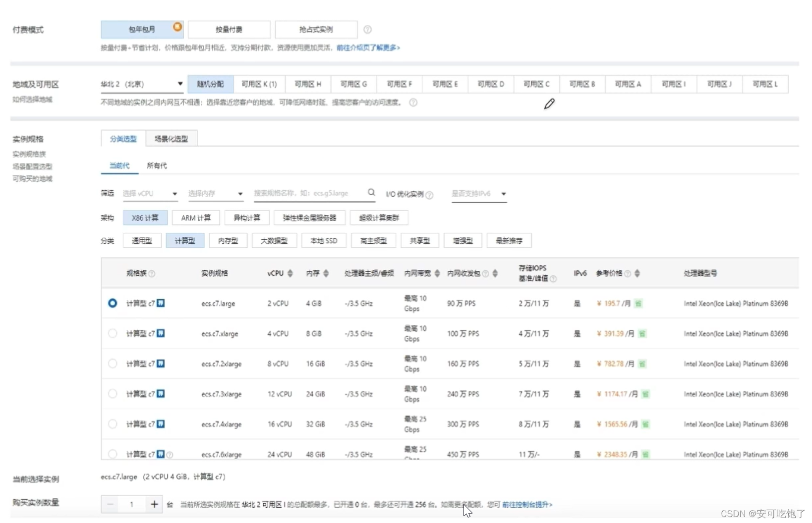Open 前往控制台提升 link
The width and height of the screenshot is (812, 523).
tap(527, 505)
